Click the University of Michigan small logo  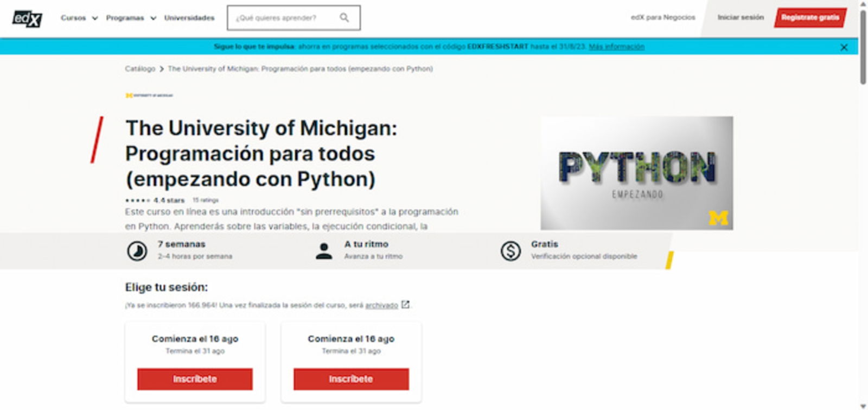(149, 96)
